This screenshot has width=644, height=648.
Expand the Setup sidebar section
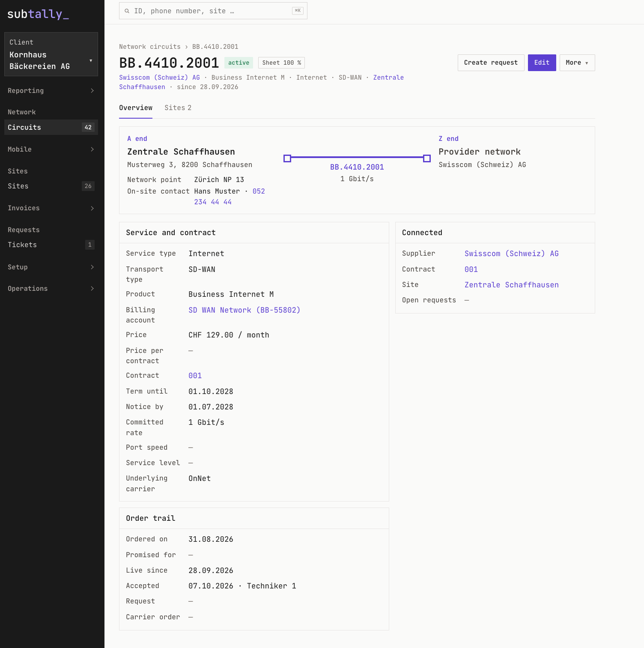pos(51,267)
